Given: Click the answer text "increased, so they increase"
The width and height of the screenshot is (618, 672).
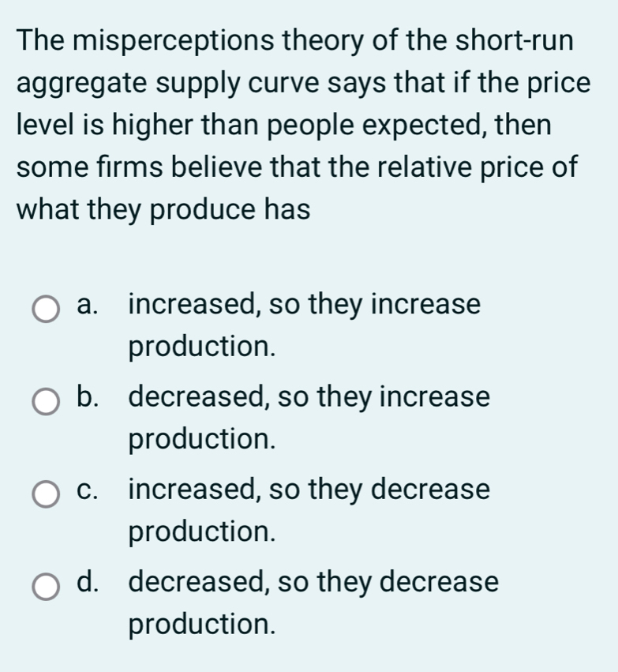Looking at the screenshot, I should click(x=304, y=304).
